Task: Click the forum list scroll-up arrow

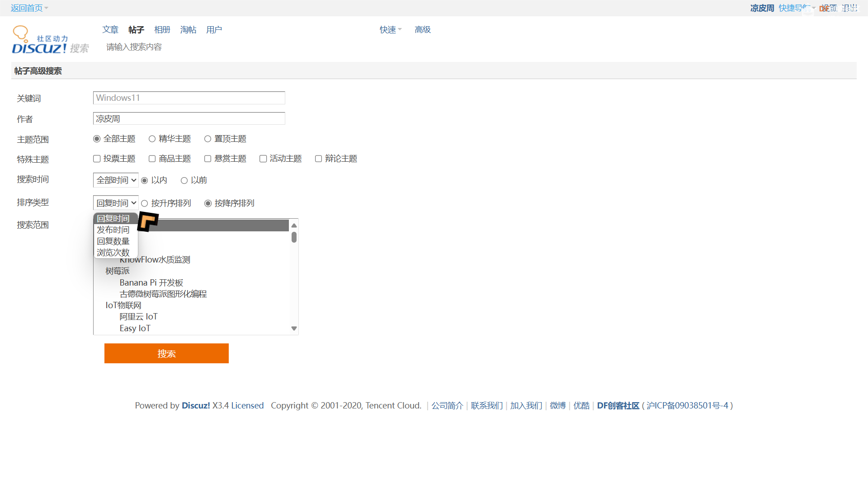Action: [294, 225]
